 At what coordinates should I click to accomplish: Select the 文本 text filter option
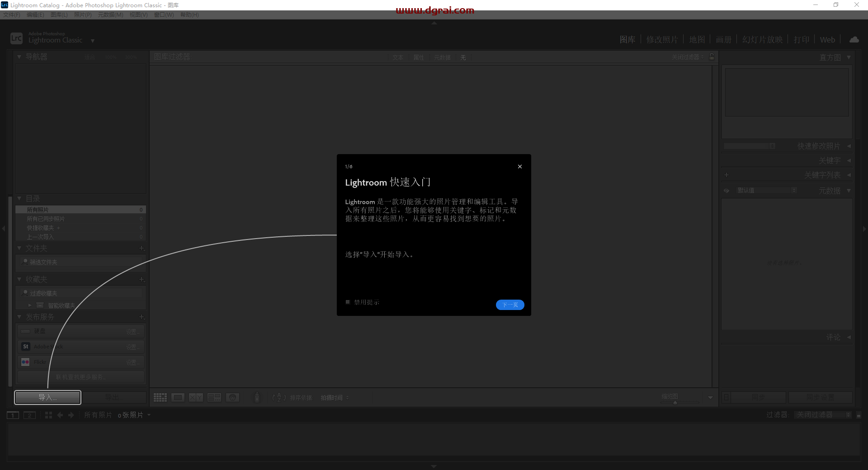pyautogui.click(x=398, y=57)
